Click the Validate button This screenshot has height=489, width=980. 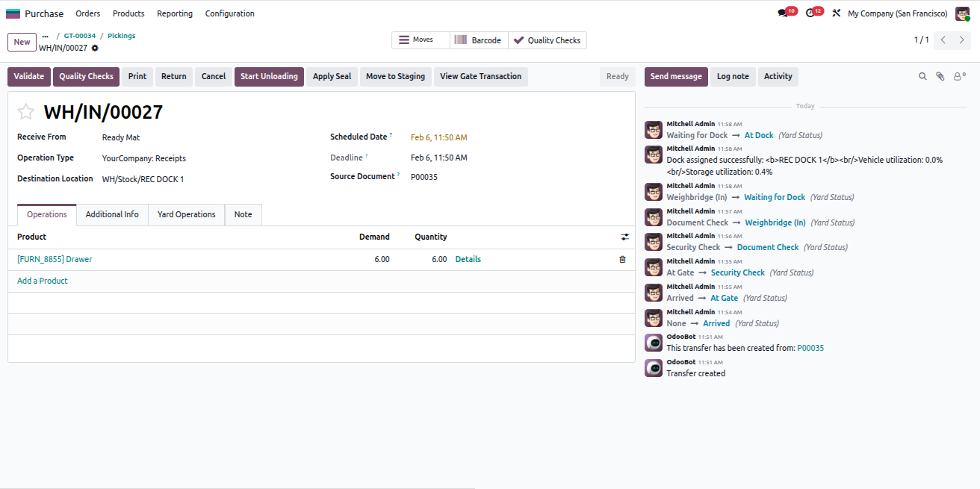pyautogui.click(x=29, y=76)
